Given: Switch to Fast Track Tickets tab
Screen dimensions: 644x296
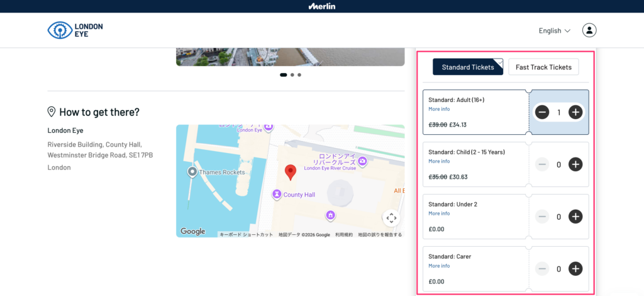Looking at the screenshot, I should click(543, 67).
